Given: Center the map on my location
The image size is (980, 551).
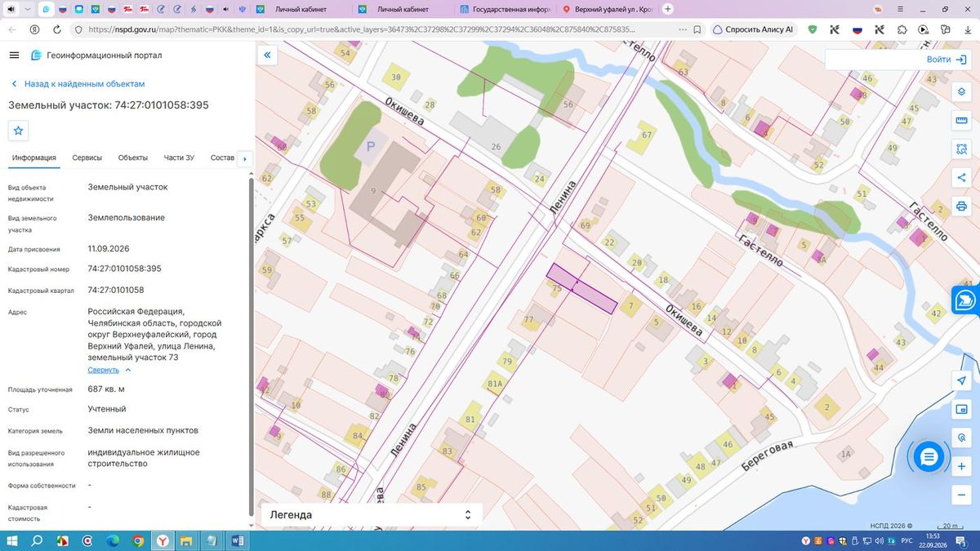Looking at the screenshot, I should pyautogui.click(x=961, y=381).
